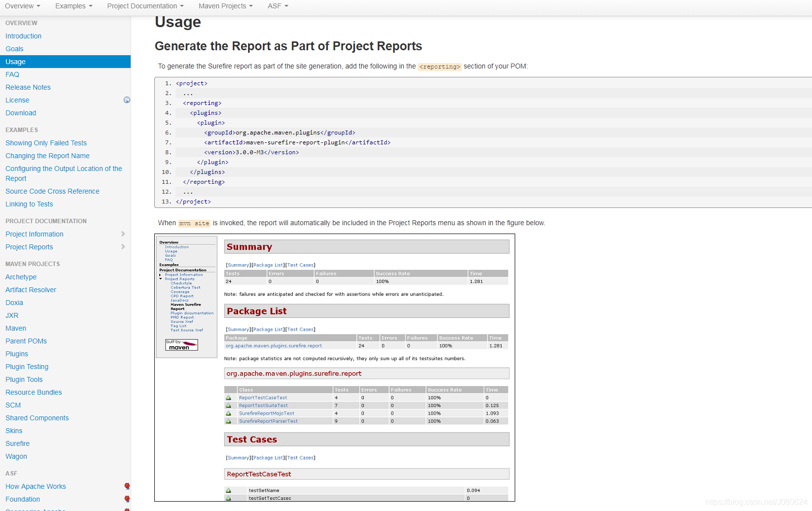Open the License link

pos(17,100)
